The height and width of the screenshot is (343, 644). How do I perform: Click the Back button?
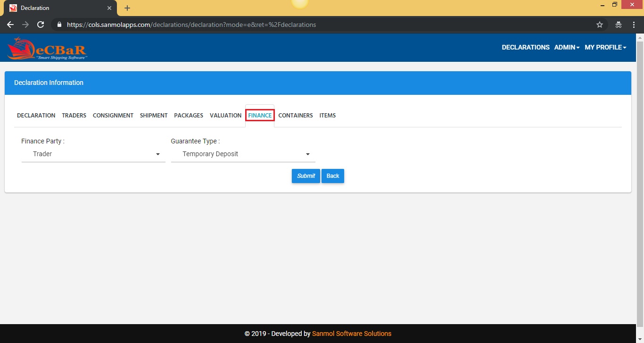click(x=333, y=176)
